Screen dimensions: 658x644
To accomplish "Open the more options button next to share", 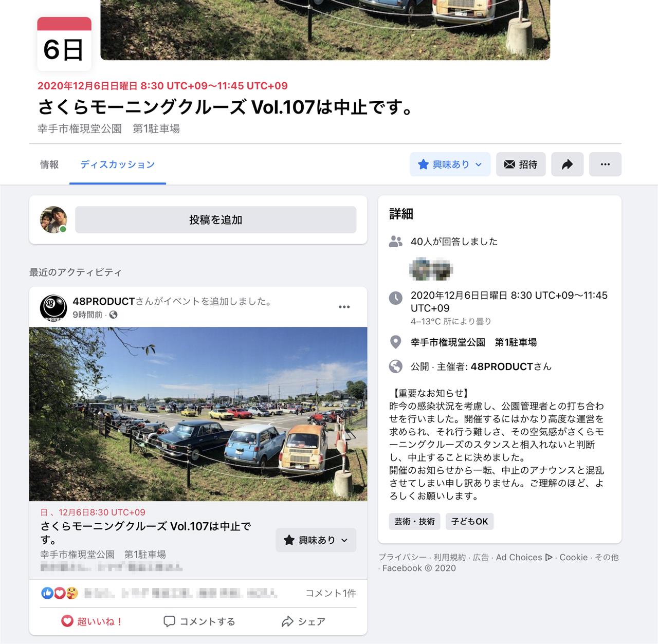I will tap(605, 164).
